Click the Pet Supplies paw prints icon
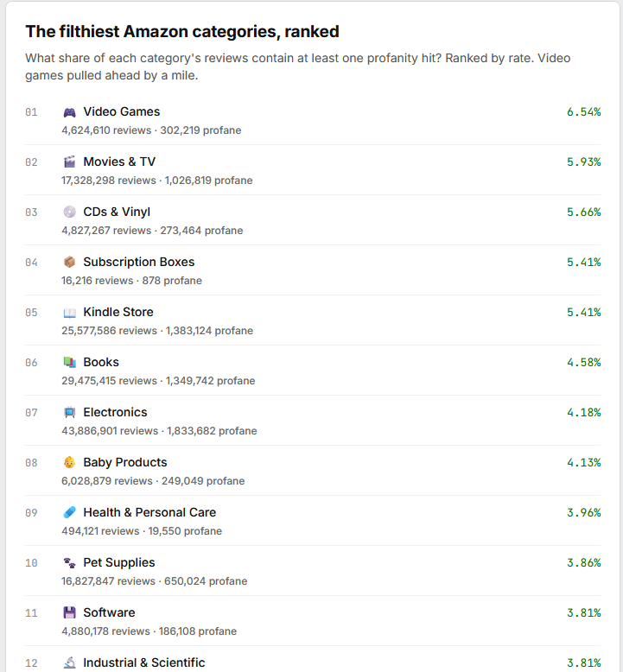 coord(69,563)
